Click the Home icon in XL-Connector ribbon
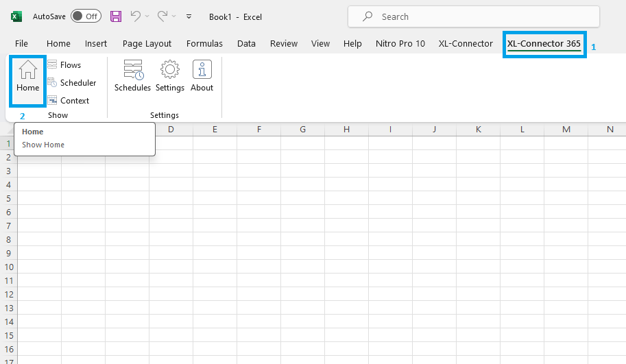This screenshot has width=626, height=364. pyautogui.click(x=28, y=76)
